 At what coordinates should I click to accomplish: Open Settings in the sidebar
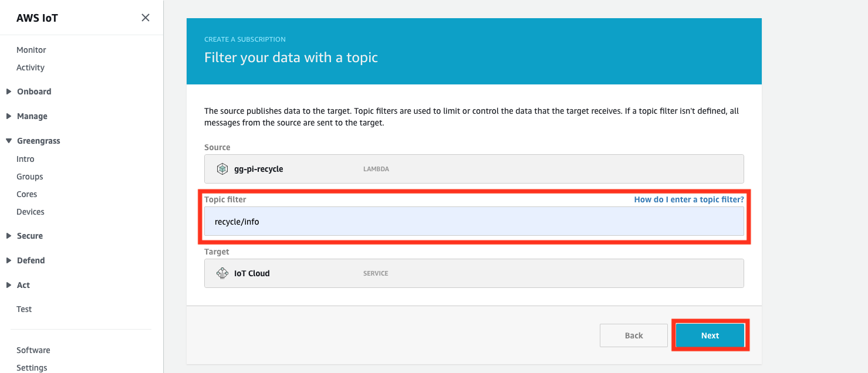[32, 368]
